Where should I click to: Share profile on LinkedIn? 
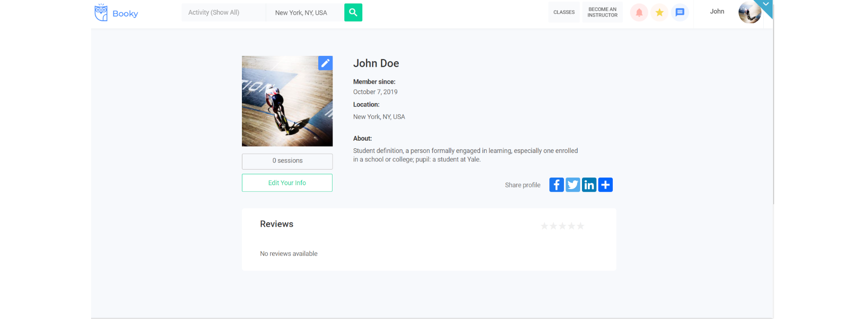[589, 185]
